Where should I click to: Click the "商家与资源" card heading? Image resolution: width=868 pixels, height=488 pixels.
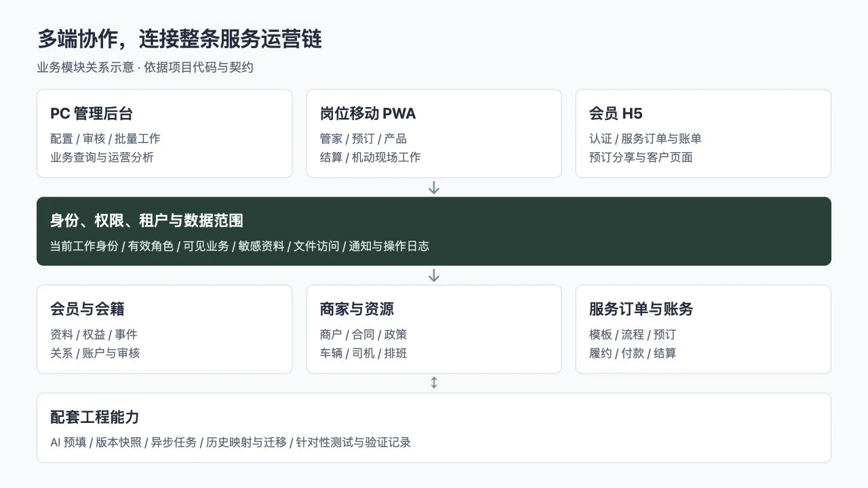point(357,309)
